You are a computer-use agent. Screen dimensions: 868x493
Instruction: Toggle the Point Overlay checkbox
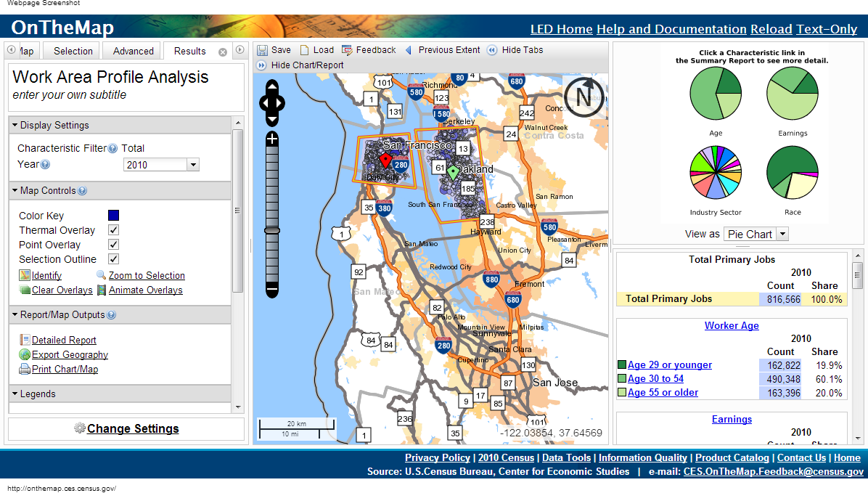[113, 244]
